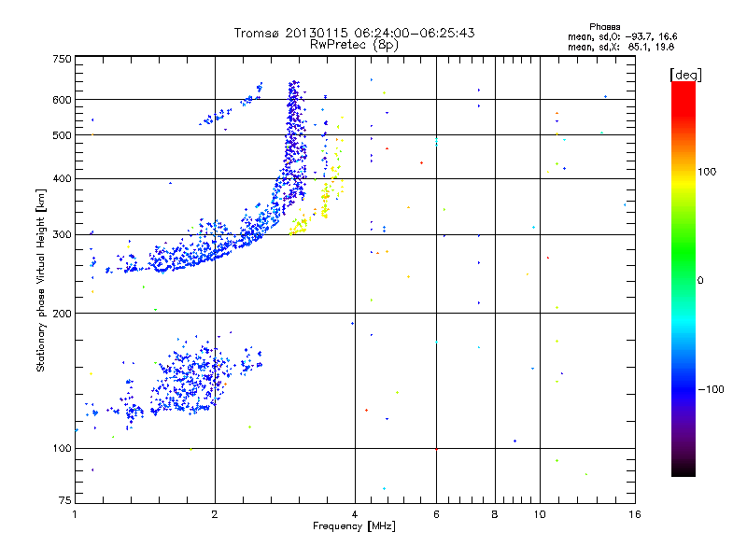Click the 'Stationary phase Virtual Height [km]' axis label
Viewport: 747px width, 560px height.
point(40,280)
